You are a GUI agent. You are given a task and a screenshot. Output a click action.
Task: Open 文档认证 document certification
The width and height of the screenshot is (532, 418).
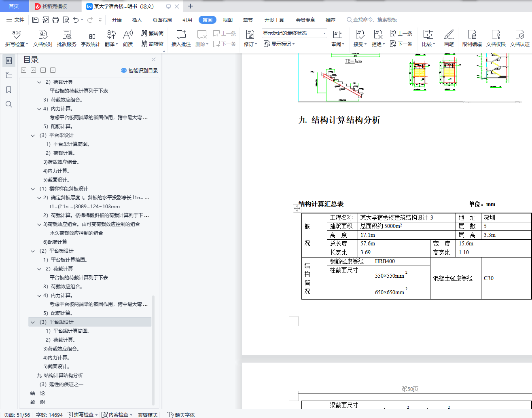520,38
